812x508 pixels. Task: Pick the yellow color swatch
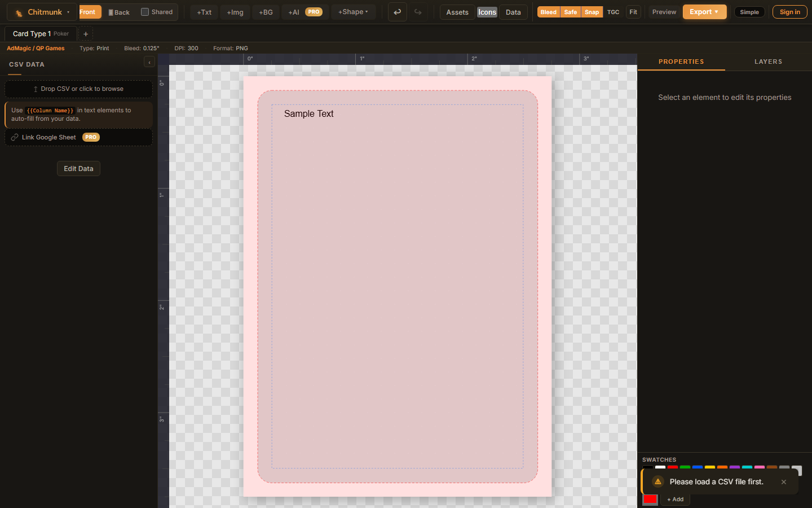pyautogui.click(x=710, y=468)
